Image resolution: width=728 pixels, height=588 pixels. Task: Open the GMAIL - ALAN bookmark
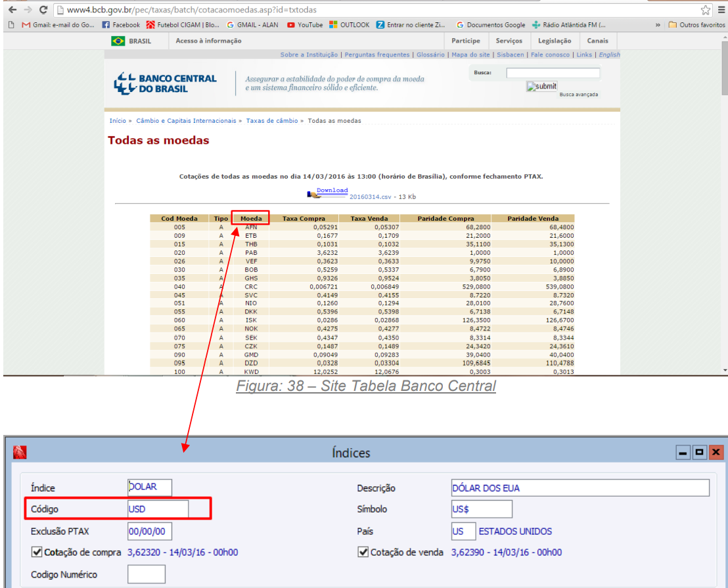tap(252, 25)
